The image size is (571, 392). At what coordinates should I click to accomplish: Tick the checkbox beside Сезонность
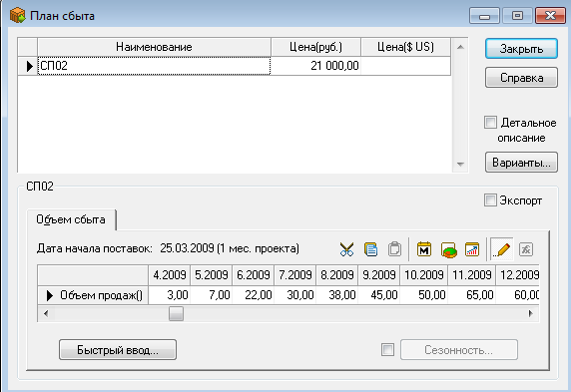(x=388, y=350)
